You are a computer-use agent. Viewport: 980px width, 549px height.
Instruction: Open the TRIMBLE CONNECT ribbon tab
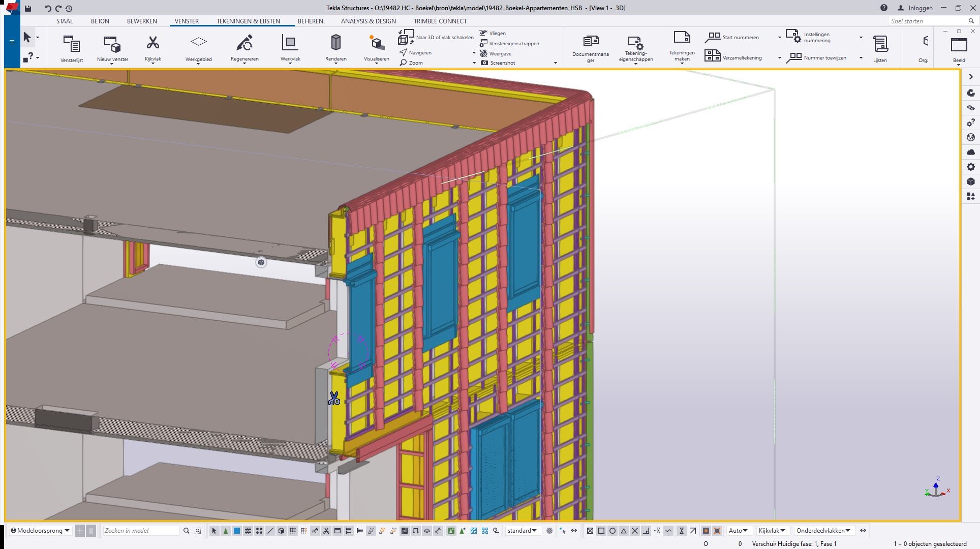pos(440,21)
